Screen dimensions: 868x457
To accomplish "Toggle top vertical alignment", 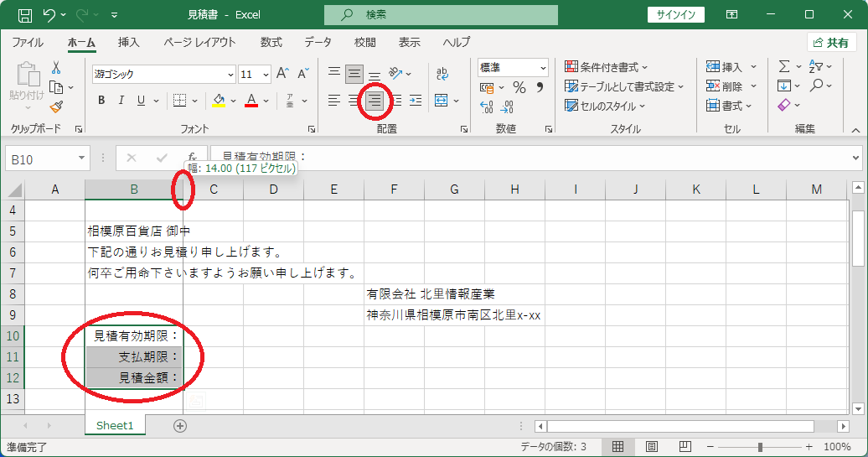I will (333, 73).
